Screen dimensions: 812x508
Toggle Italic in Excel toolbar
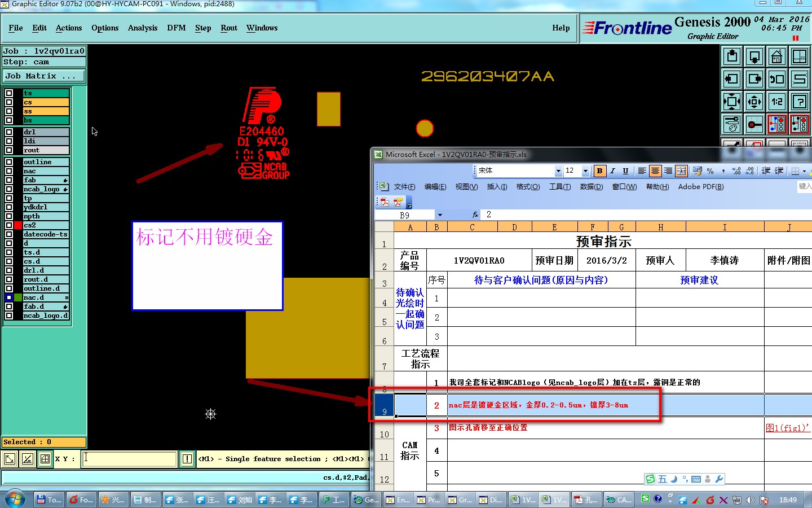coord(612,170)
